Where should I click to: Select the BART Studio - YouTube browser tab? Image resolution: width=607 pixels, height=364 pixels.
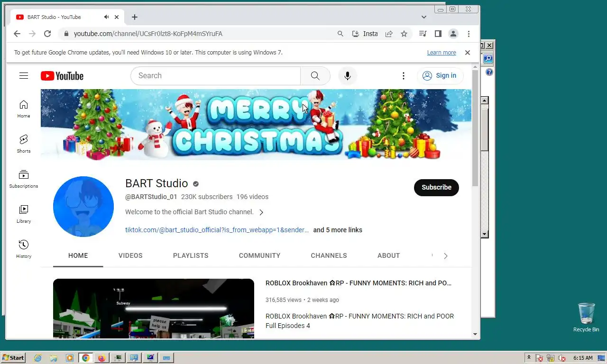pyautogui.click(x=66, y=17)
